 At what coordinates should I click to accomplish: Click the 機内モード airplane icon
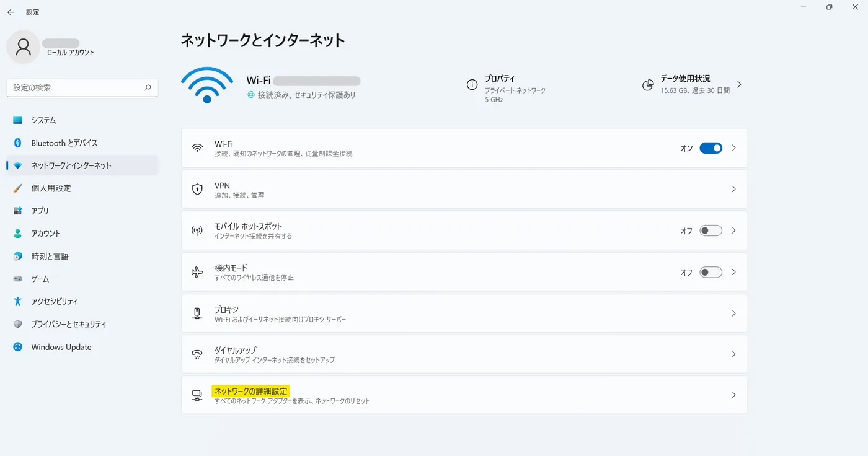pos(197,272)
